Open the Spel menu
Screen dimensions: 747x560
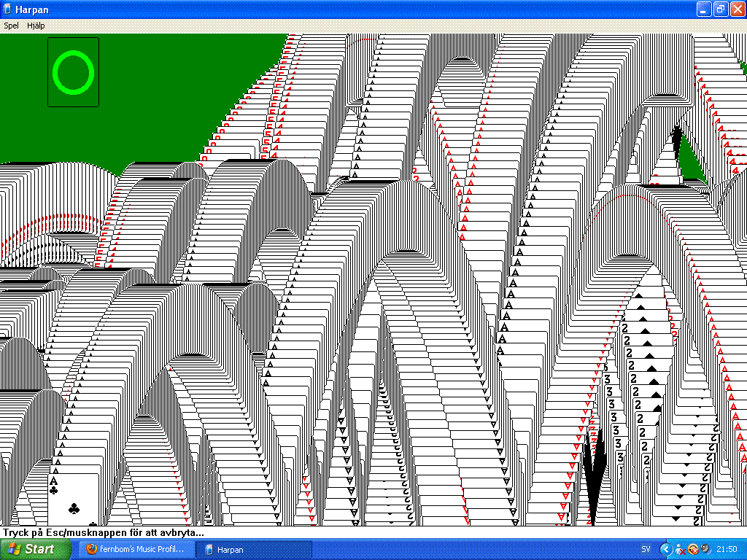11,26
